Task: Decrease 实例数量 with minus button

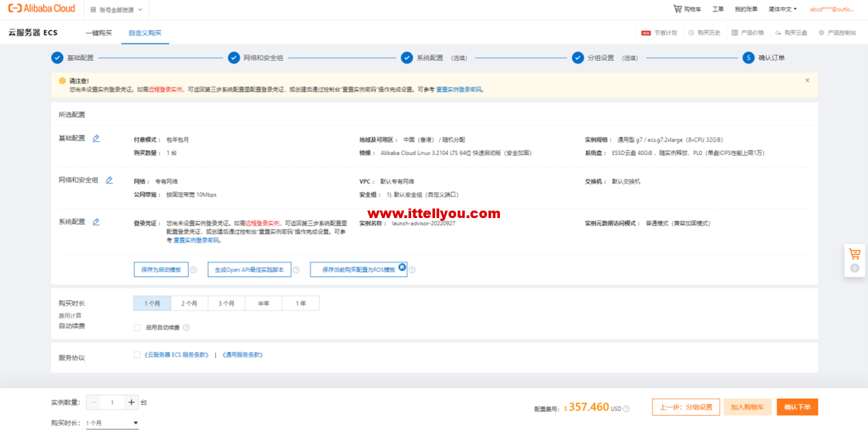Action: 94,403
